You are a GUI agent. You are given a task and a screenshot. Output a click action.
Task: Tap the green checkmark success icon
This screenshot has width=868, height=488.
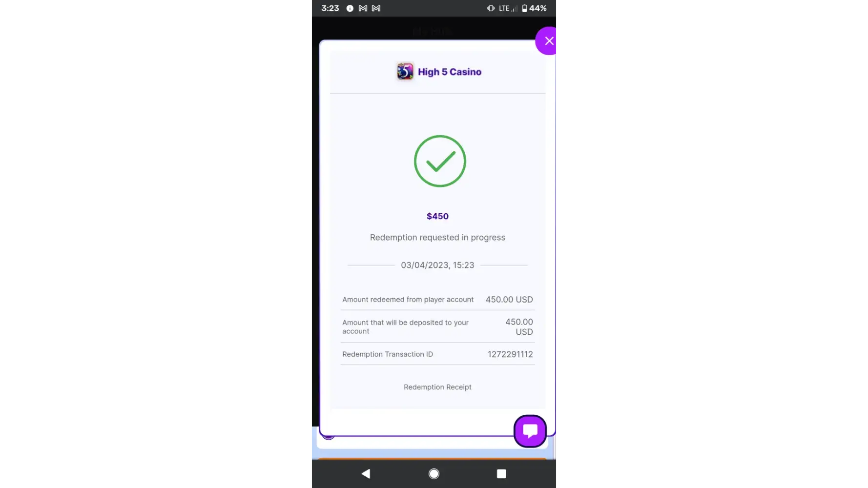pos(440,161)
